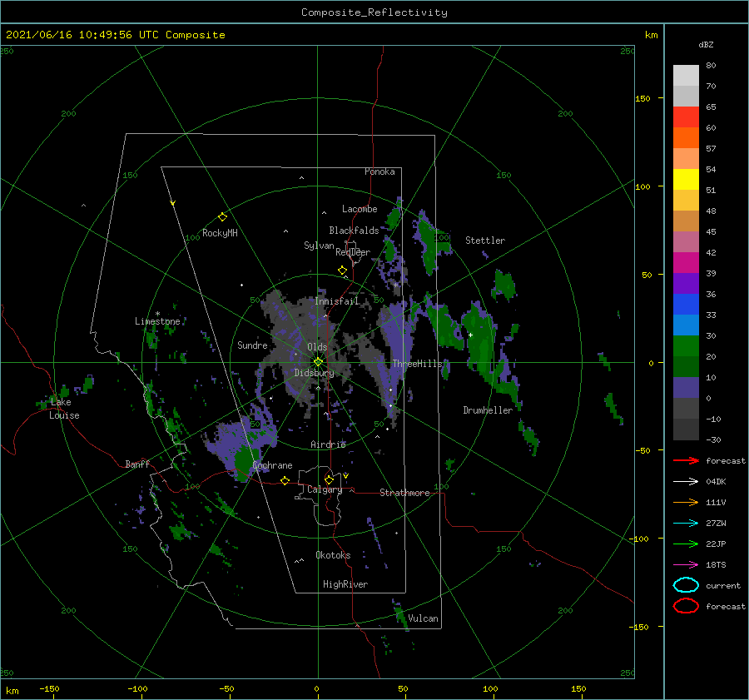Image resolution: width=749 pixels, height=700 pixels.
Task: Click the orange 111V arrow legend icon
Action: [x=686, y=502]
